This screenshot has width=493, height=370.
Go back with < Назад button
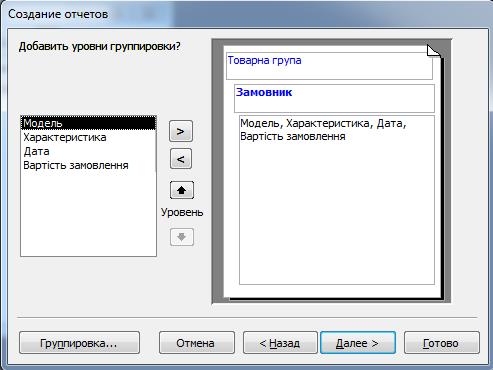click(x=280, y=343)
